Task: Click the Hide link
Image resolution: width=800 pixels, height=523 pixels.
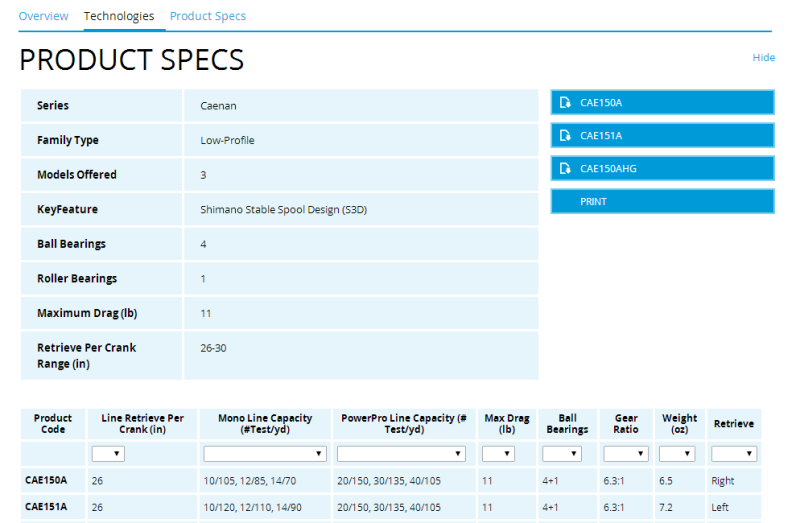Action: 763,58
